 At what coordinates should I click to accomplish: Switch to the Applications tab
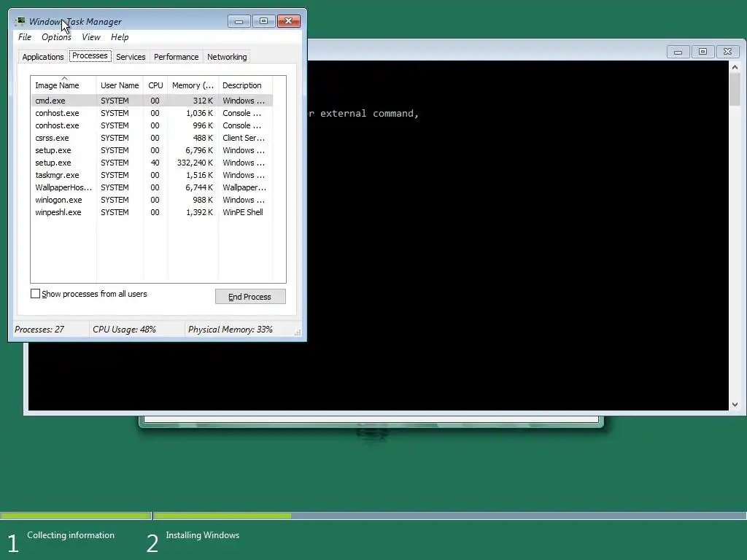point(43,57)
